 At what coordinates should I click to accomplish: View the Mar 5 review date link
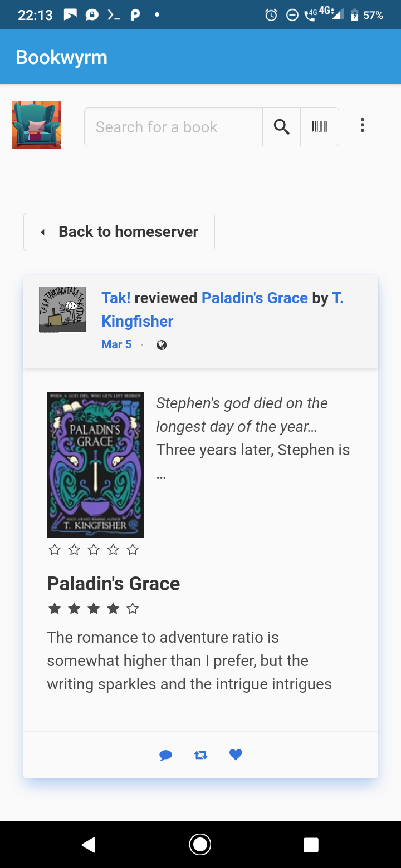(116, 344)
